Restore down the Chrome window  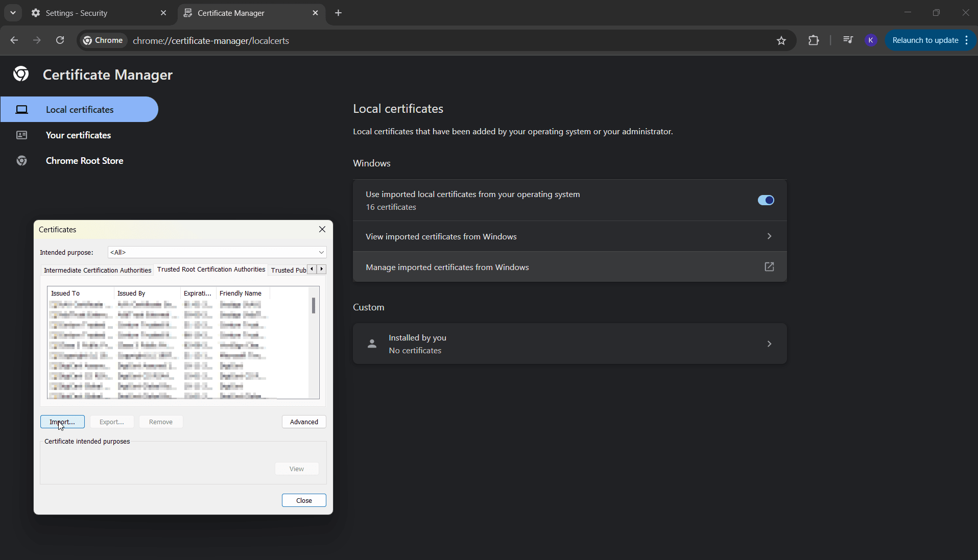[936, 13]
